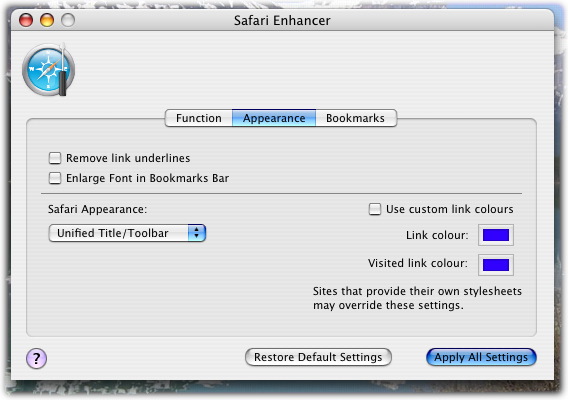The image size is (568, 400).
Task: Click the grey zoom window button
Action: 68,20
